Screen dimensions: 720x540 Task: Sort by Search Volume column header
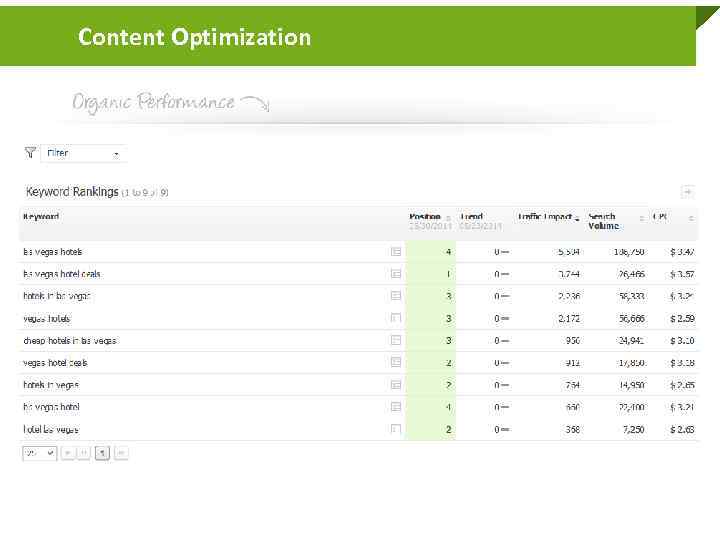point(603,221)
